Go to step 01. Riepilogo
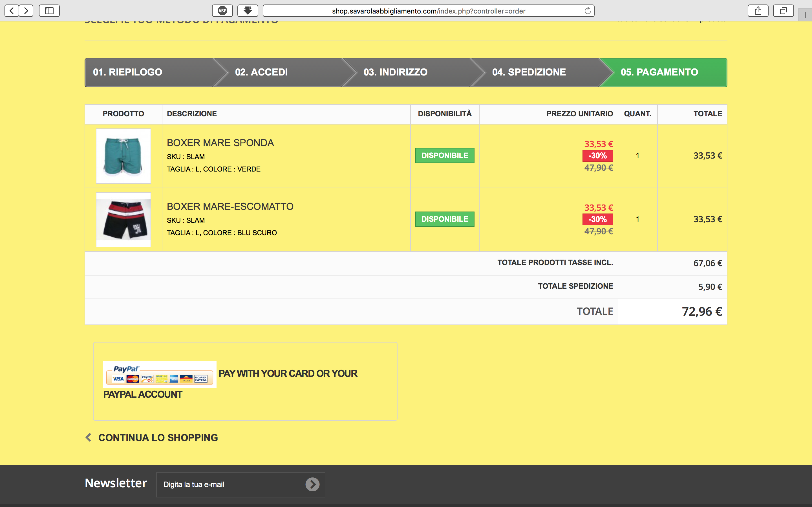The width and height of the screenshot is (812, 507). [127, 72]
